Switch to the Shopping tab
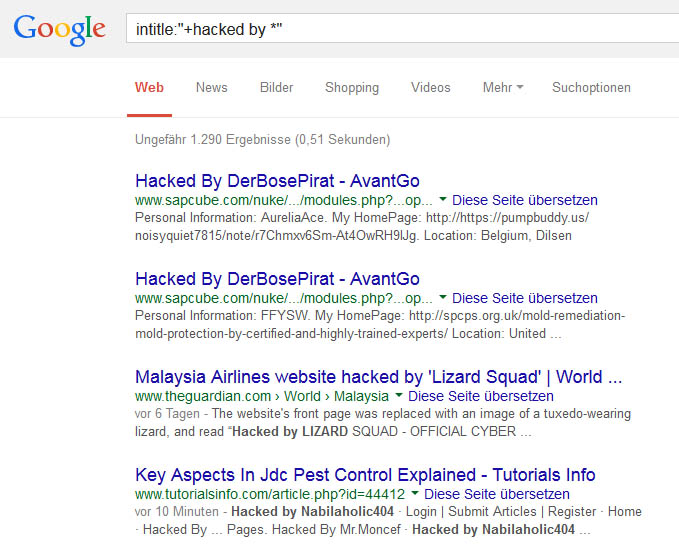Image resolution: width=679 pixels, height=555 pixels. (352, 88)
